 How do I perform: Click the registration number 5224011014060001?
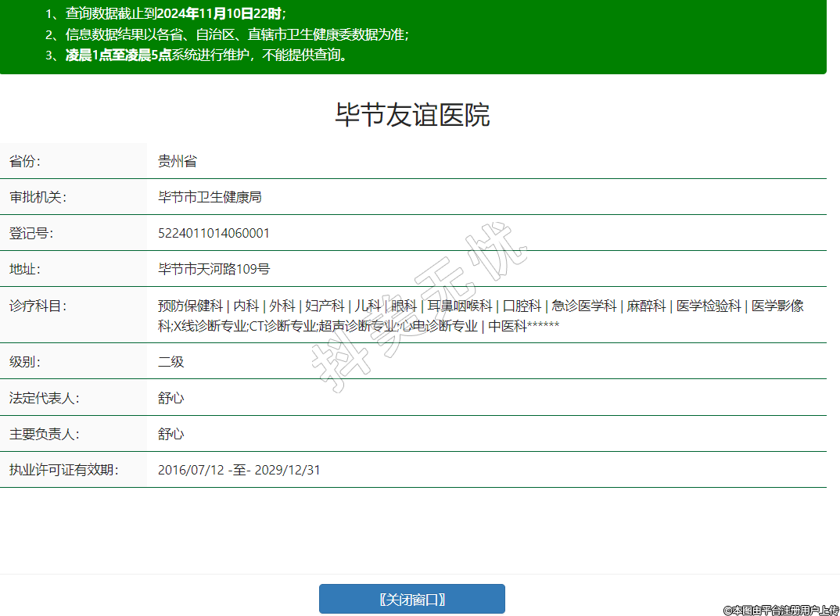[214, 233]
